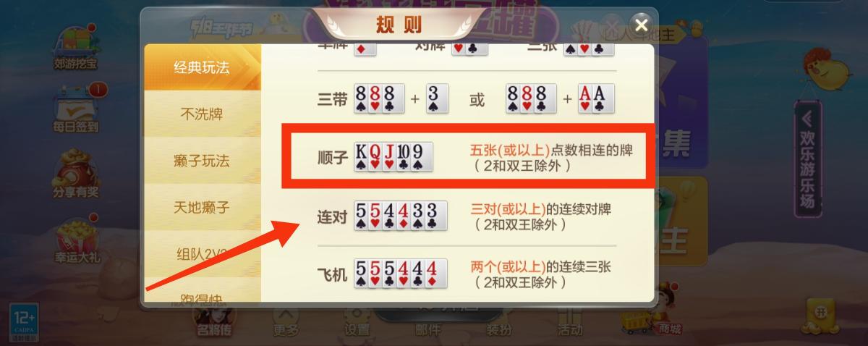Select the 经典玩法 tab
The image size is (868, 346).
(202, 68)
